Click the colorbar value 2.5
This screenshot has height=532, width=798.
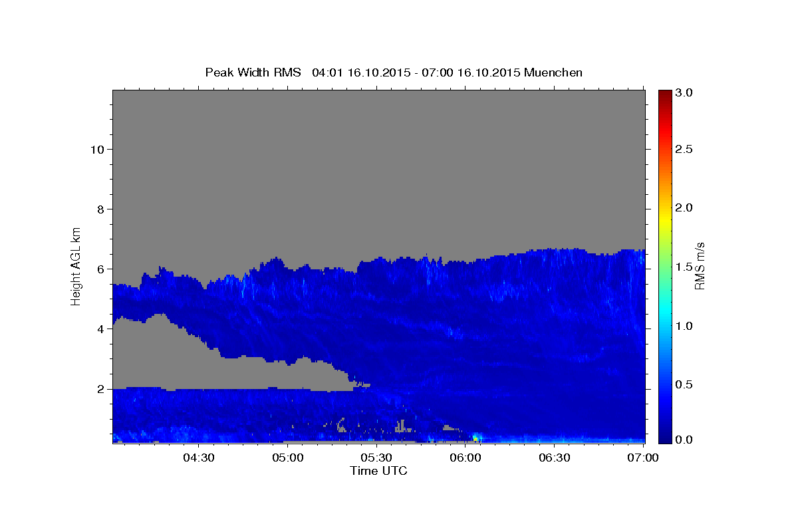click(684, 150)
